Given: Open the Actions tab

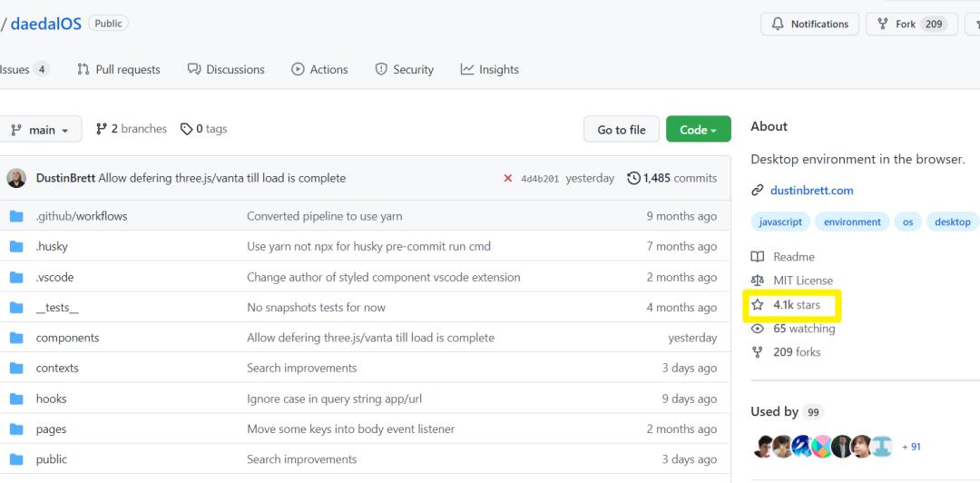Looking at the screenshot, I should coord(319,69).
